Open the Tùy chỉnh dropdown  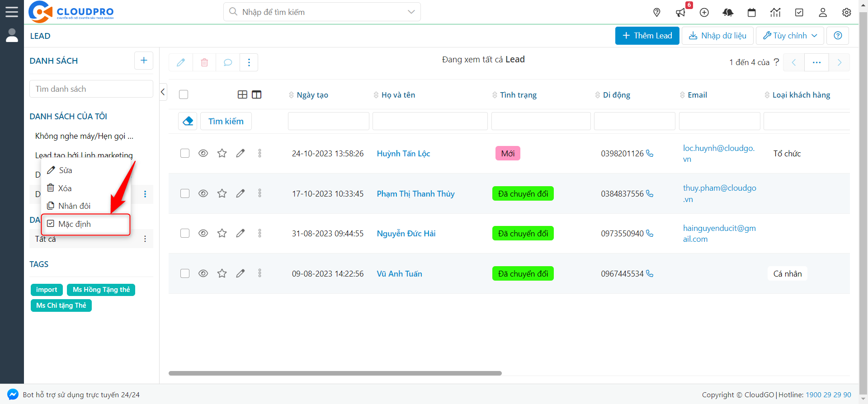[790, 36]
